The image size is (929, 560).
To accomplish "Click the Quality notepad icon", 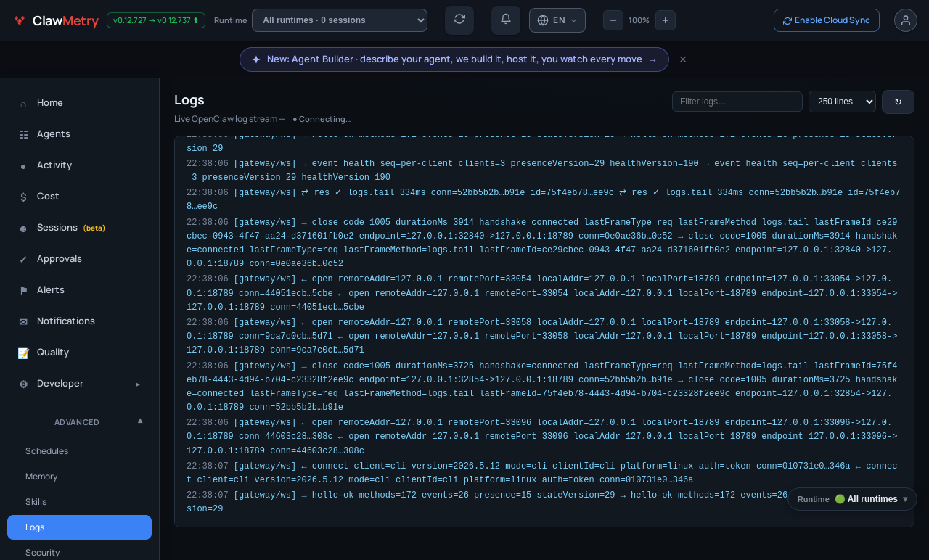I will 23,353.
